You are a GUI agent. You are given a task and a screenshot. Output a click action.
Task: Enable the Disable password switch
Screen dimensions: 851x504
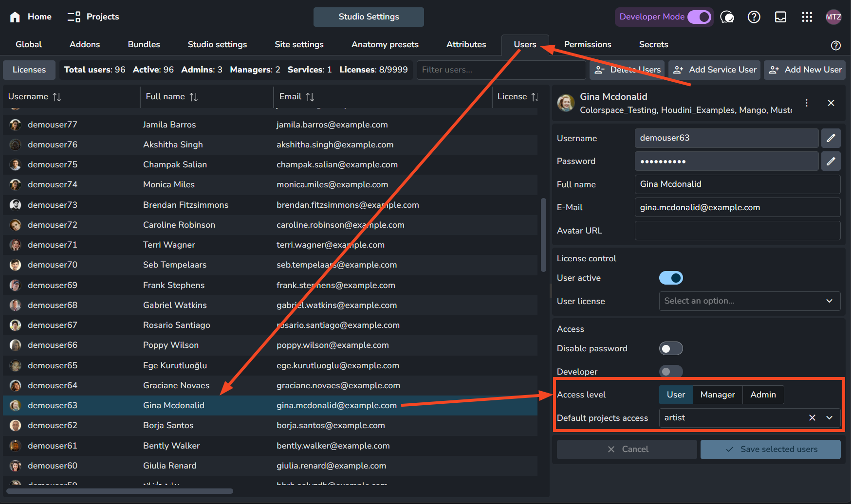coord(670,348)
